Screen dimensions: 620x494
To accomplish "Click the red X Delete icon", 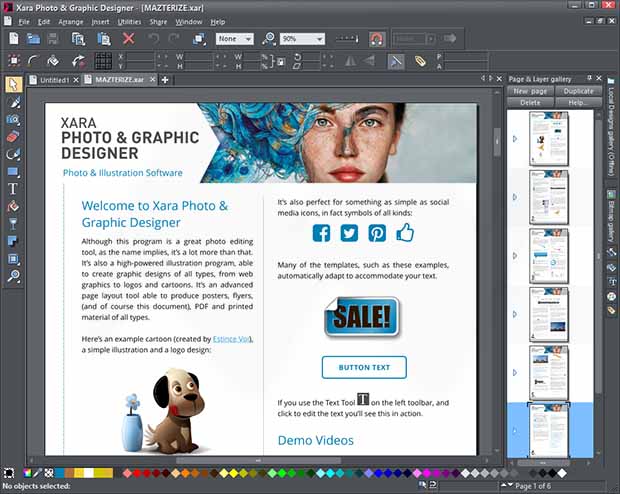I will [x=129, y=38].
